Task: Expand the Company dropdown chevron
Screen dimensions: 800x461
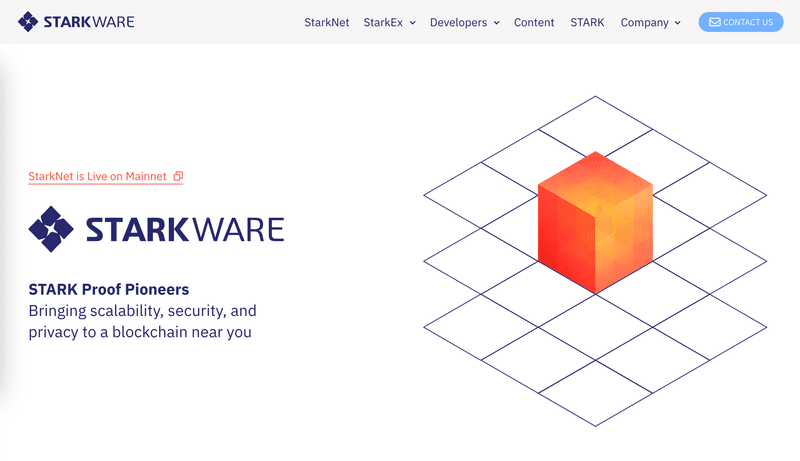Action: [678, 23]
